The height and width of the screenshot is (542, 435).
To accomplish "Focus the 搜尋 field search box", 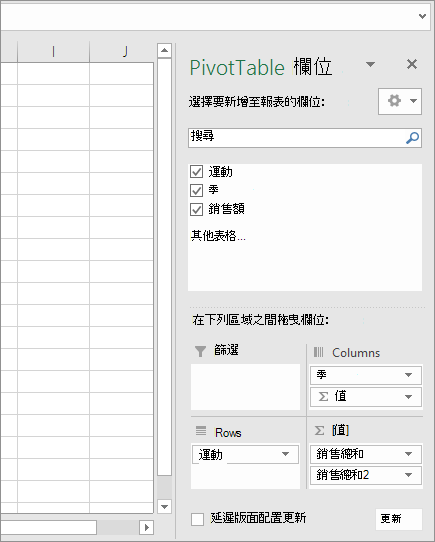I will [305, 138].
